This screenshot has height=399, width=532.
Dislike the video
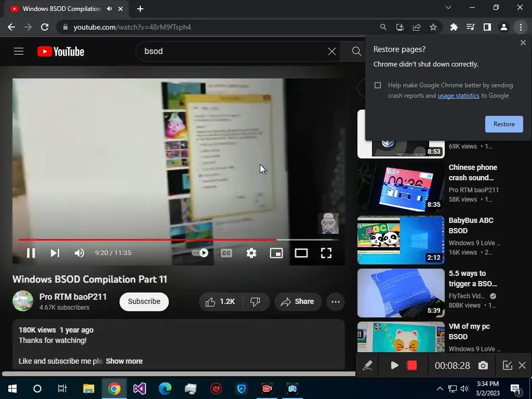click(255, 302)
